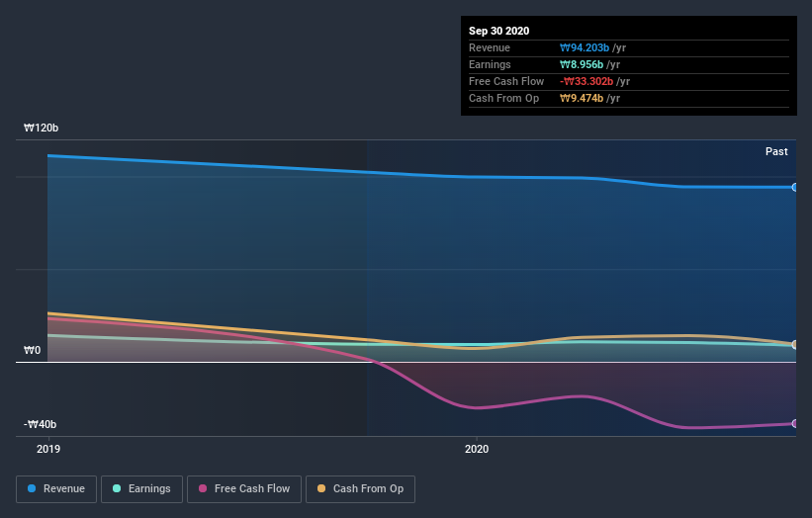Click the -₩33.302b free cash flow value

pyautogui.click(x=586, y=81)
